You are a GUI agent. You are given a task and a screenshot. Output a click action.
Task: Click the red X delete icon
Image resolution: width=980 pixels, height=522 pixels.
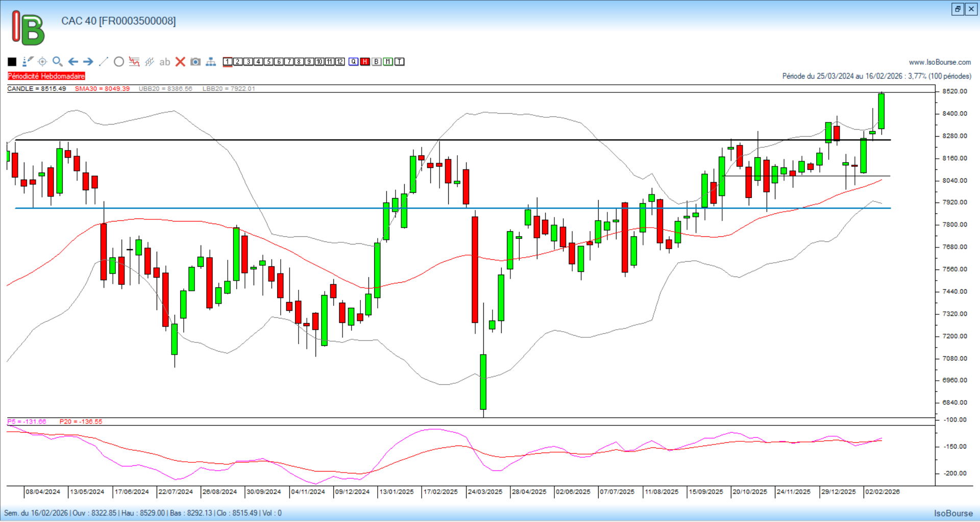coord(180,62)
